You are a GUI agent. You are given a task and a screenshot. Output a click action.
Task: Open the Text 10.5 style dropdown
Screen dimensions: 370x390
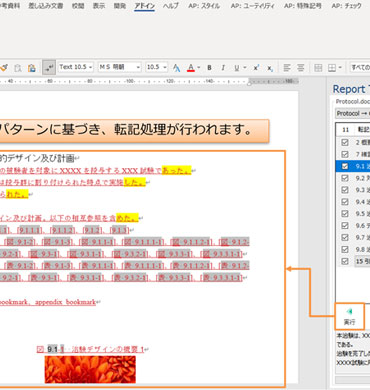click(x=76, y=67)
